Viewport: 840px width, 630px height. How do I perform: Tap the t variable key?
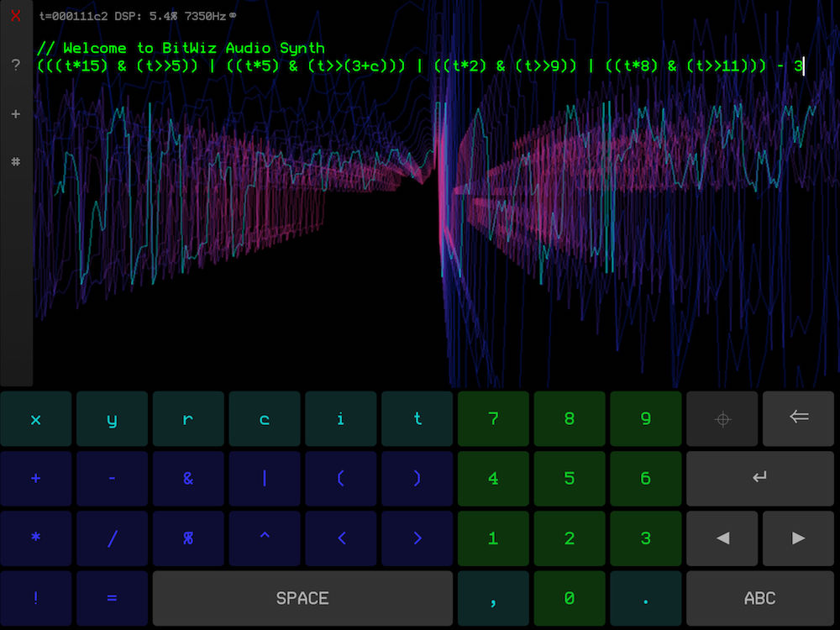[417, 418]
